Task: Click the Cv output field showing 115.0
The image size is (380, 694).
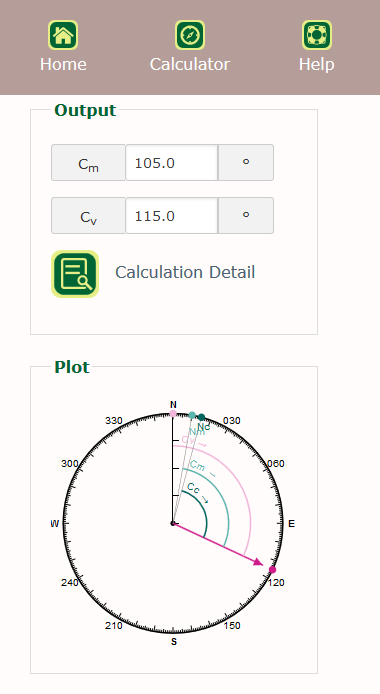Action: point(172,216)
